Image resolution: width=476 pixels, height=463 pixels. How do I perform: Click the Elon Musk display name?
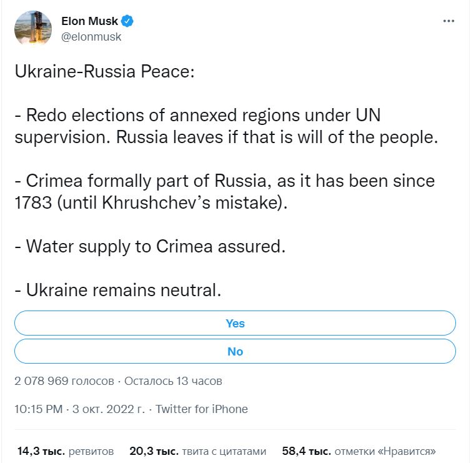89,21
